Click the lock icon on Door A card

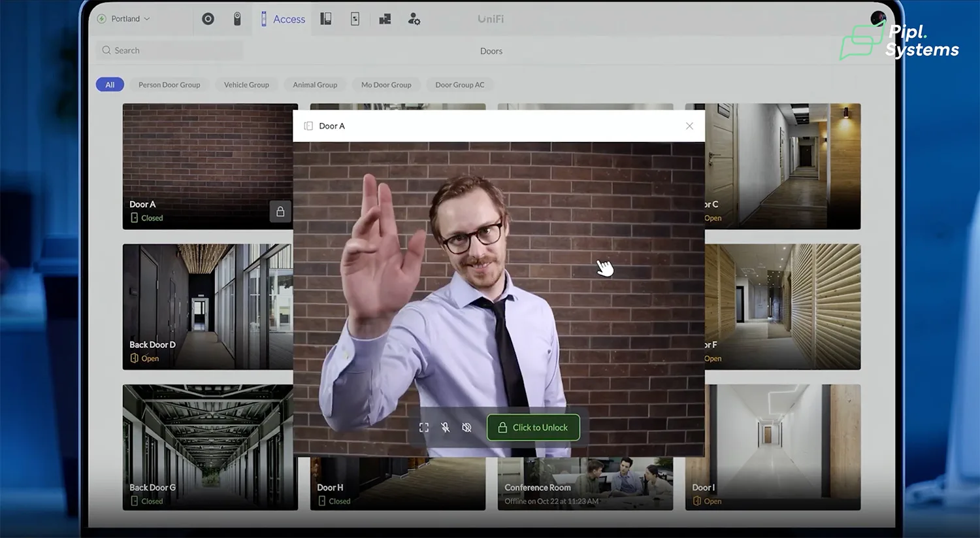280,212
